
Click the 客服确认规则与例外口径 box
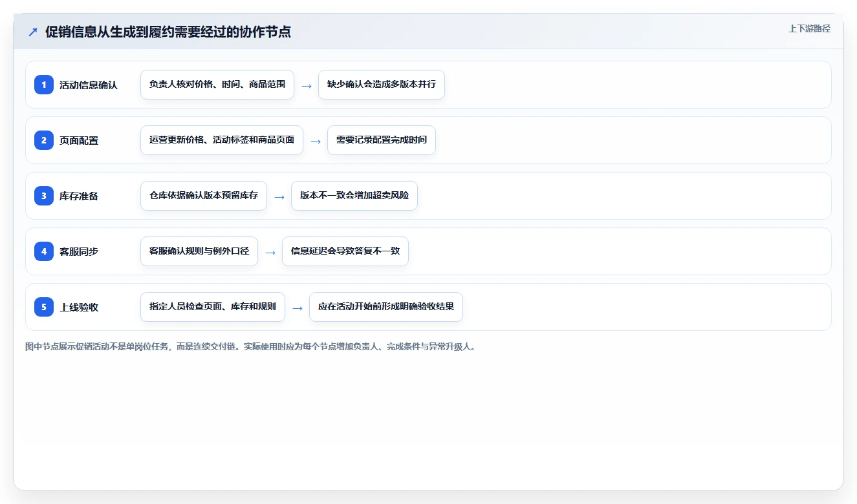tap(199, 251)
